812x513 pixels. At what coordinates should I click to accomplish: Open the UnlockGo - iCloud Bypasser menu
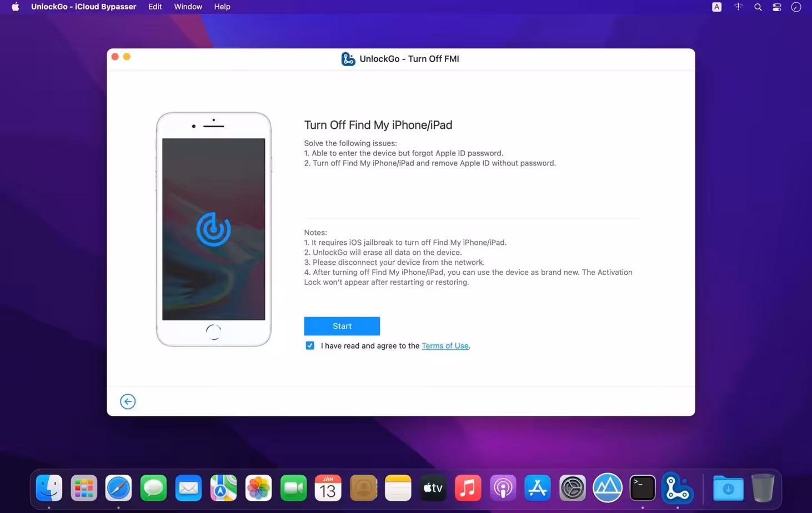click(x=83, y=7)
